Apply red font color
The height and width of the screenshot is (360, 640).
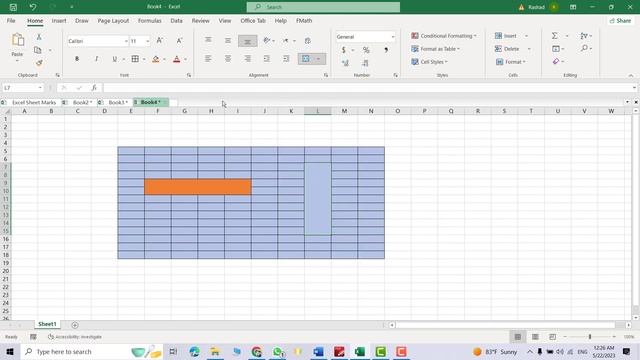click(x=177, y=60)
